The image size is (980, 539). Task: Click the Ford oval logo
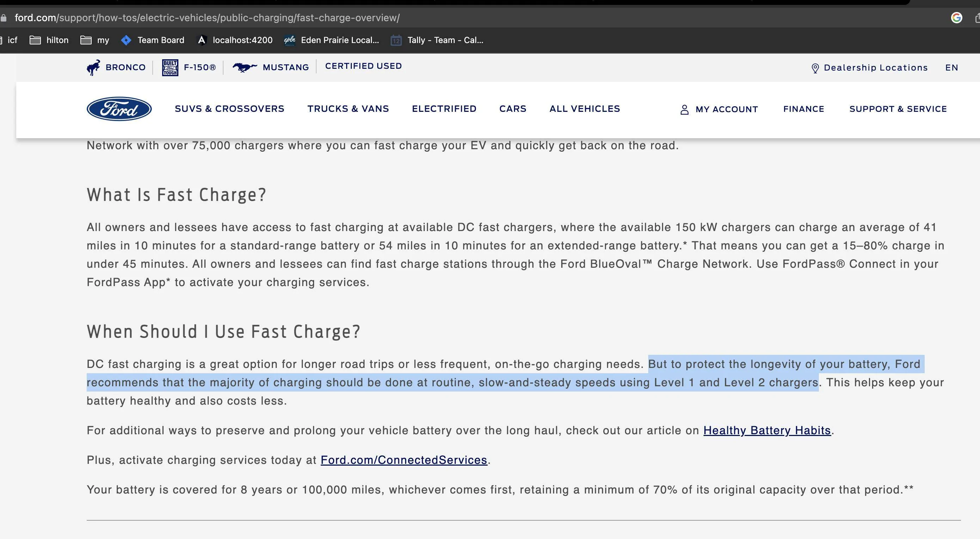(119, 109)
